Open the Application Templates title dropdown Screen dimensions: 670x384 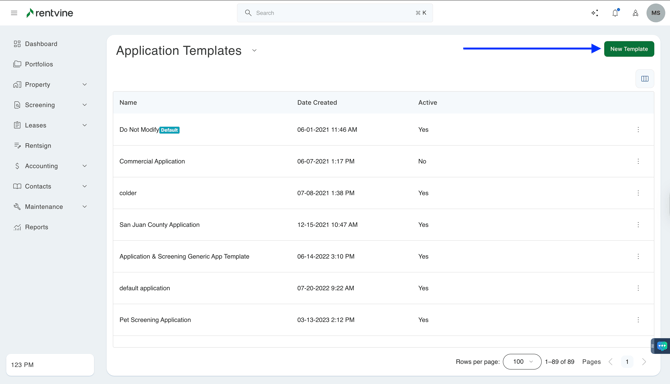click(254, 50)
